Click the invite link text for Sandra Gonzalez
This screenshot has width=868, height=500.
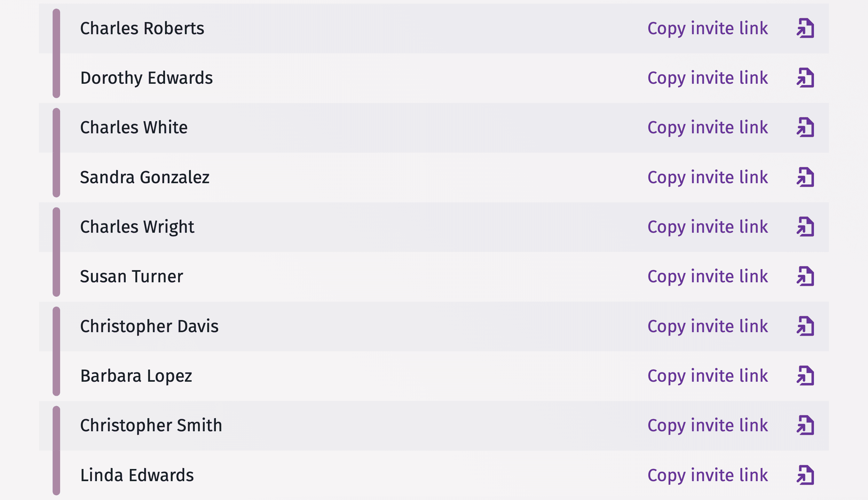pyautogui.click(x=707, y=177)
